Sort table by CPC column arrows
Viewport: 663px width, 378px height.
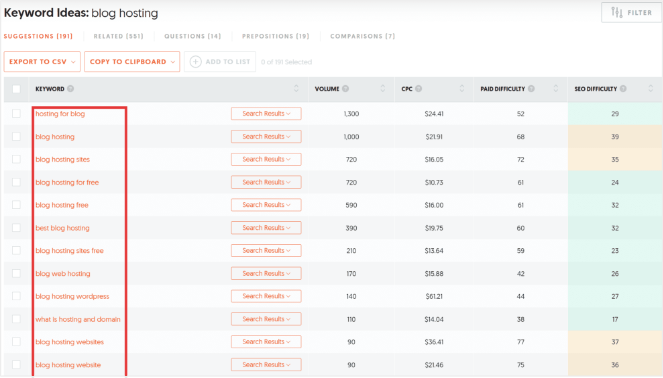tap(462, 88)
